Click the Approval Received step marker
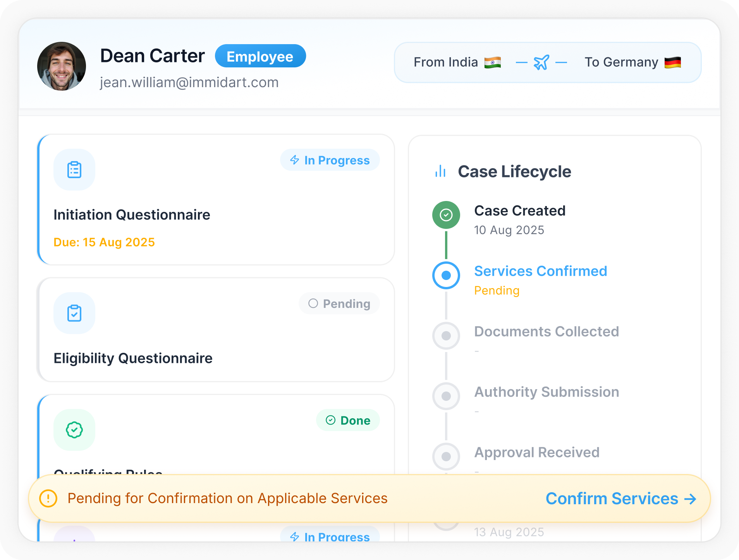 (x=446, y=457)
